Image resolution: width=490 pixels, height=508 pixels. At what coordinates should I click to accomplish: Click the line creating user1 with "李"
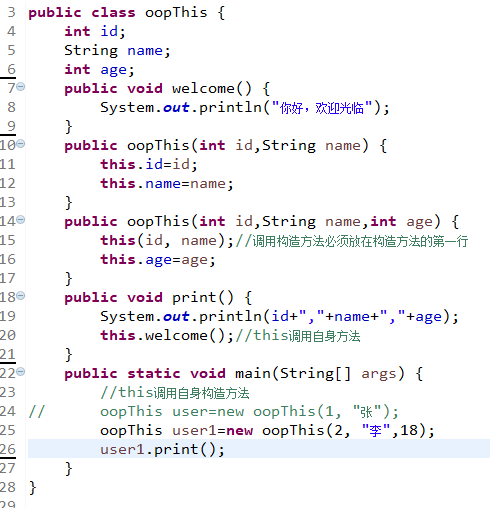click(x=267, y=431)
